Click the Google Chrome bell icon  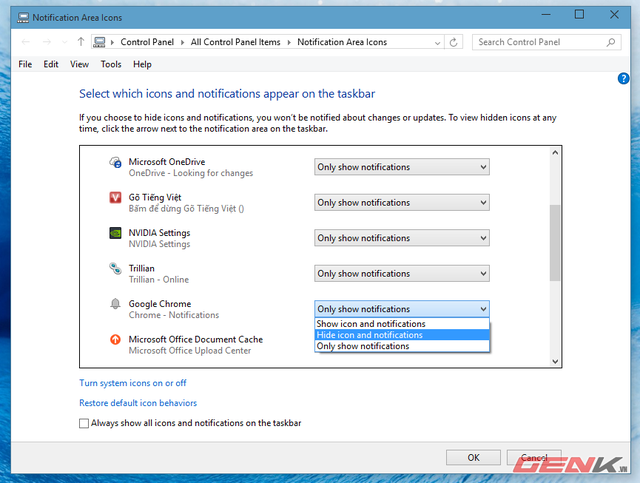pos(116,304)
